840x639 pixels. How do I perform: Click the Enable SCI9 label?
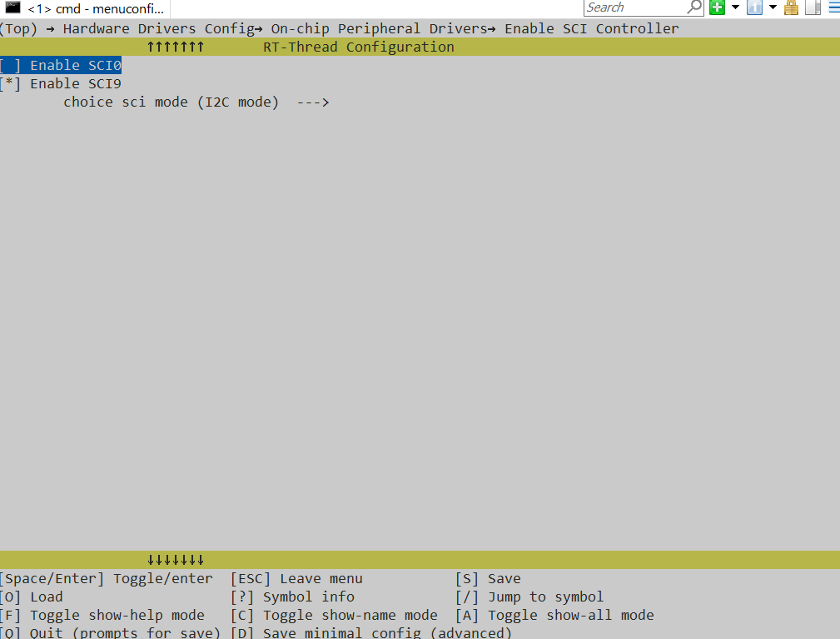click(76, 83)
